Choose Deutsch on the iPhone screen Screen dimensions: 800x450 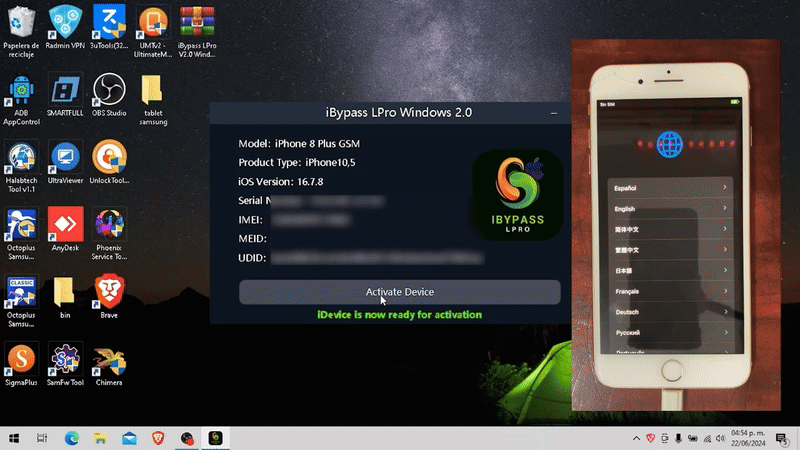[670, 312]
